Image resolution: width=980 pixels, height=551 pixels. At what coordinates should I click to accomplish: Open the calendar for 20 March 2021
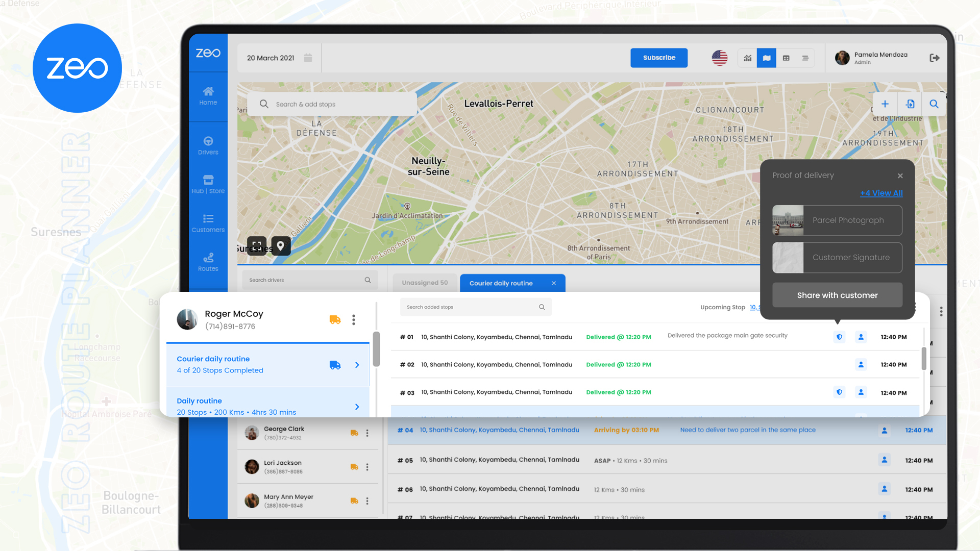(308, 58)
